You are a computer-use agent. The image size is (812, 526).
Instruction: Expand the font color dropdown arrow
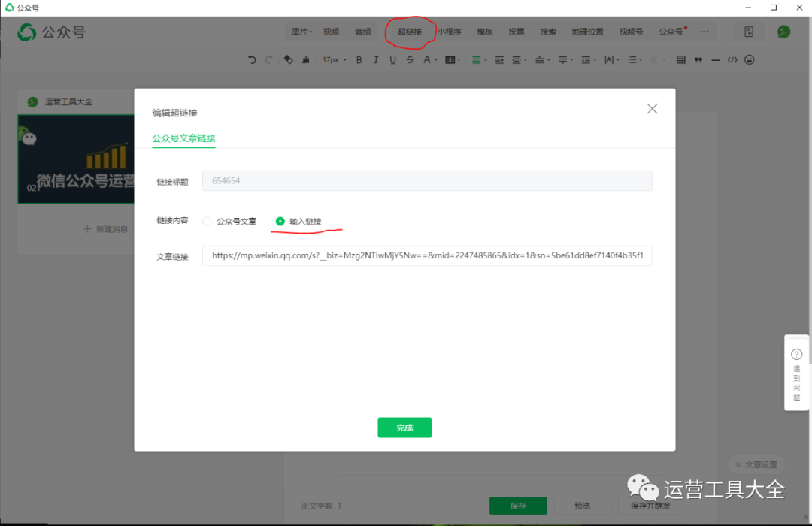click(436, 60)
